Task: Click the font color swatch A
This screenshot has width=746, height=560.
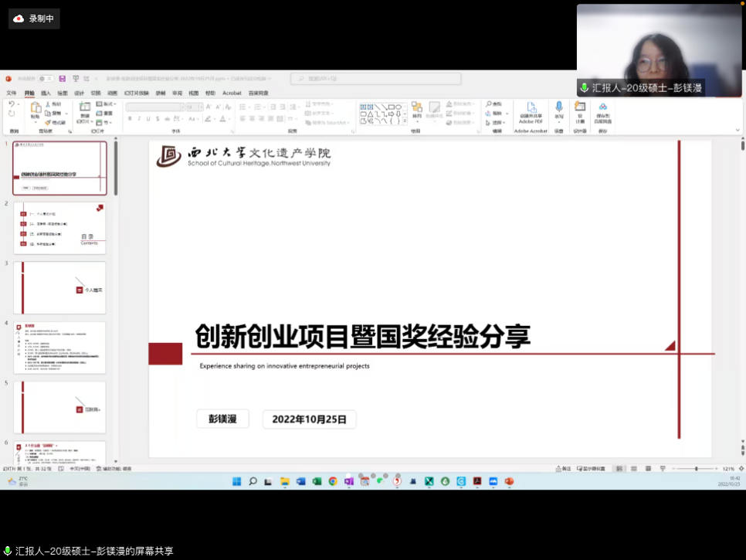Action: coord(222,119)
